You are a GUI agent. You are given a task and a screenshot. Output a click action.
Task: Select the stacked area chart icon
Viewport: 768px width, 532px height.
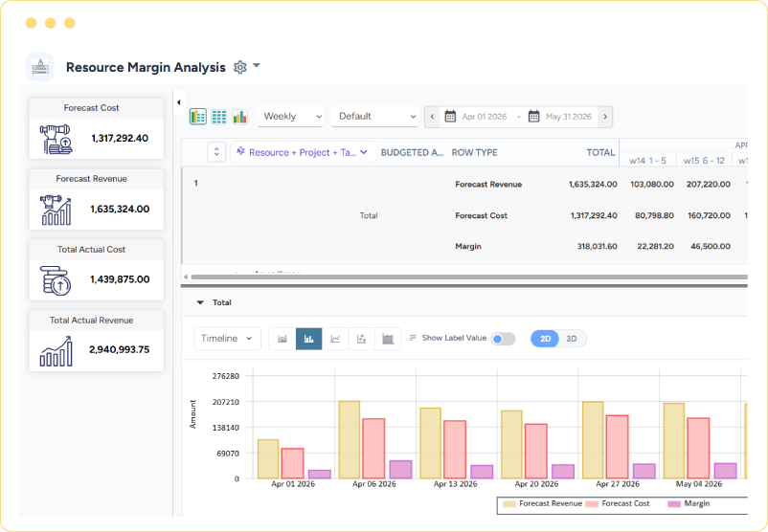pos(388,339)
